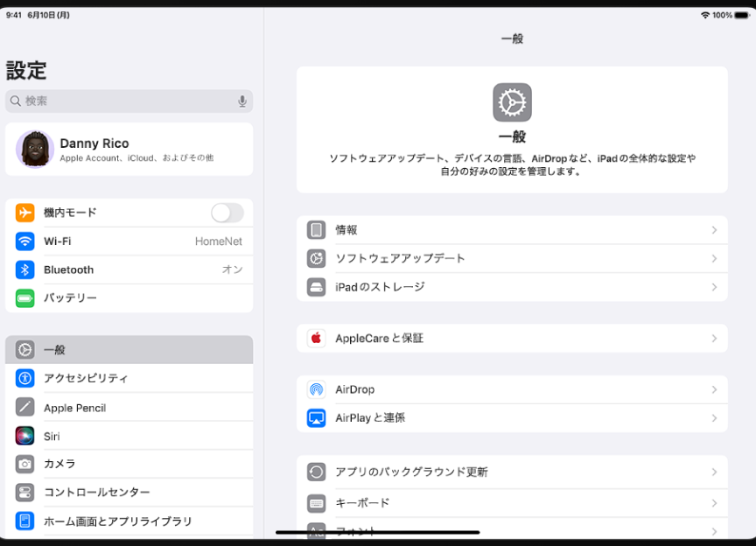Select アクセシビリティ in the sidebar
This screenshot has height=546, width=756.
pos(129,378)
